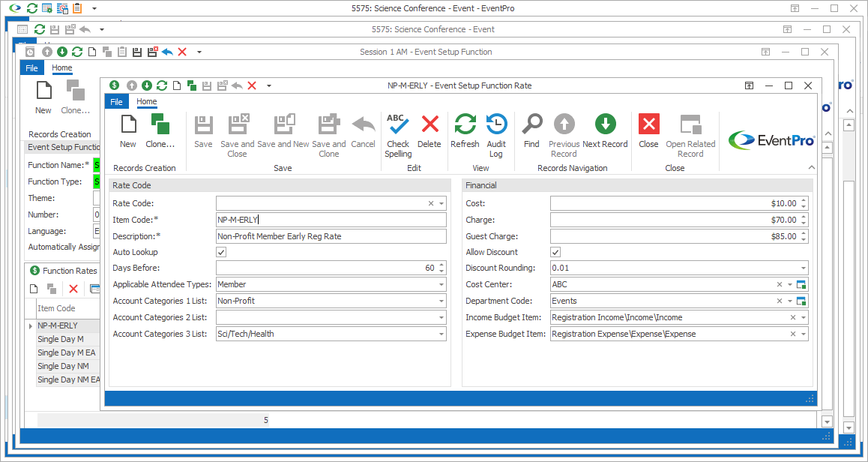The width and height of the screenshot is (868, 462).
Task: Click refresh icon in main EventPro title bar
Action: point(32,8)
